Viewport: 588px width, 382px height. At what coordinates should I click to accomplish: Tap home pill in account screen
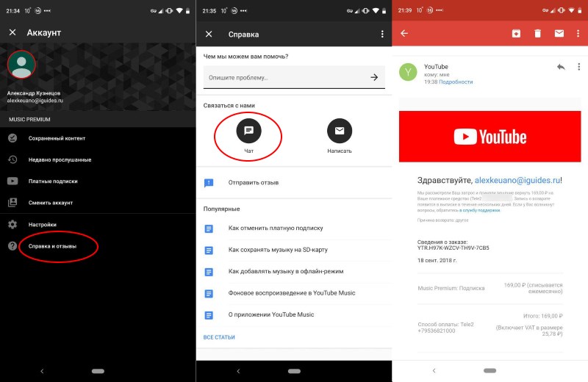point(98,371)
